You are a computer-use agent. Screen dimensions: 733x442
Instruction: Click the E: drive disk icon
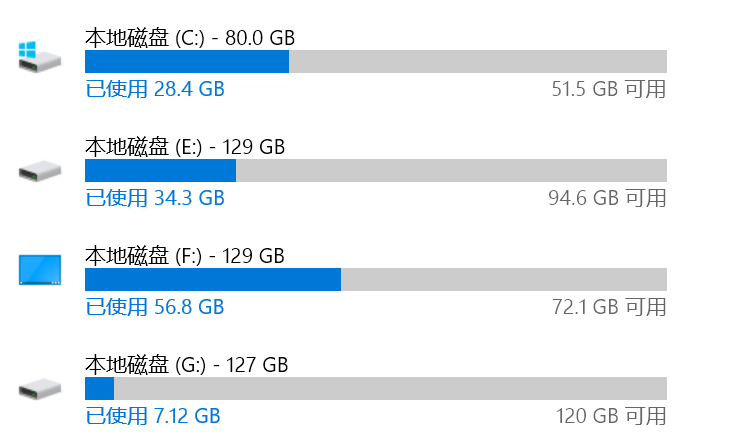[x=40, y=172]
